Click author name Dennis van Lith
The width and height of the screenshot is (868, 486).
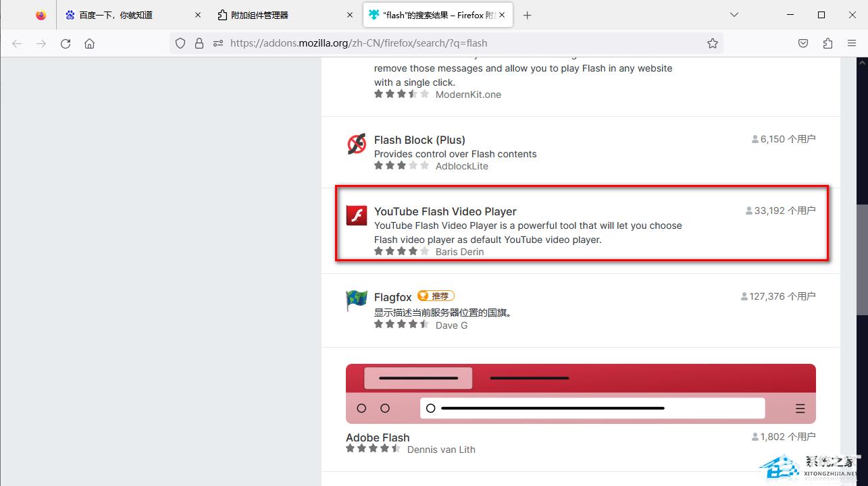click(x=441, y=450)
